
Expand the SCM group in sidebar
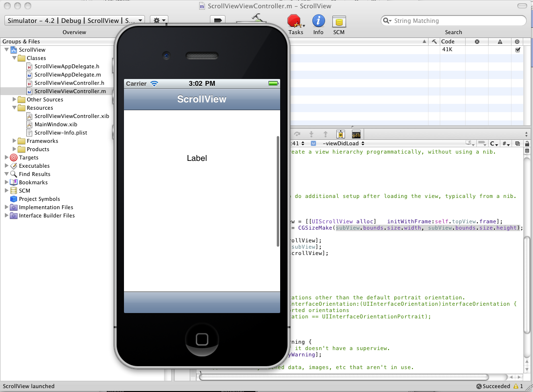click(6, 191)
